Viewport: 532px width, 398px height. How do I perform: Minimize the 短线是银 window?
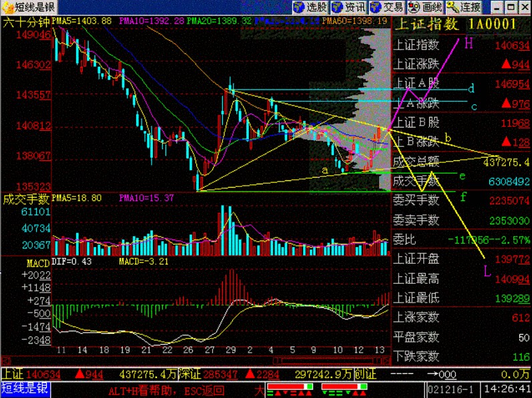[x=497, y=7]
